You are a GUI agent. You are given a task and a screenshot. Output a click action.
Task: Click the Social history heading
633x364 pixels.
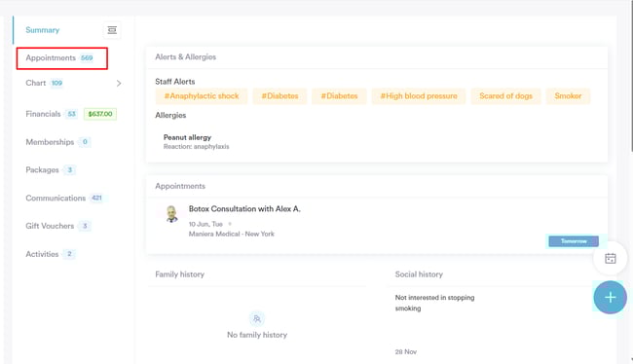(419, 274)
